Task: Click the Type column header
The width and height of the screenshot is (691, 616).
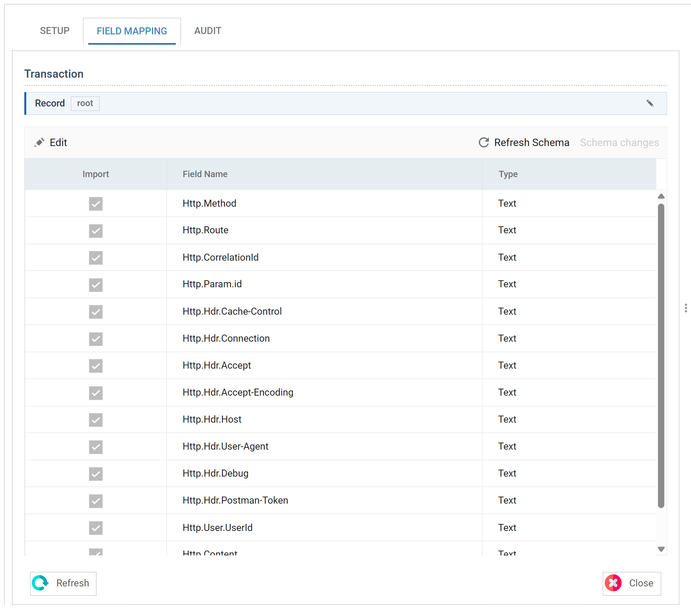Action: [569, 174]
